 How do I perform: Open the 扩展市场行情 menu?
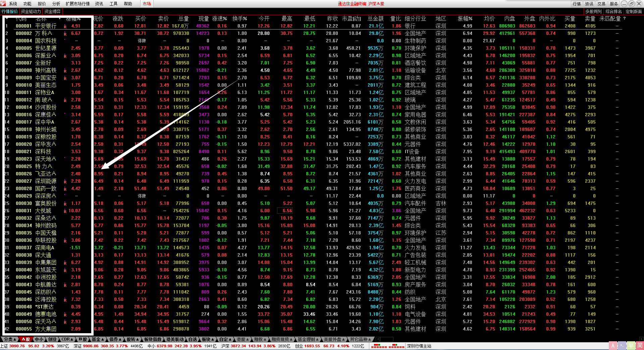78,4
